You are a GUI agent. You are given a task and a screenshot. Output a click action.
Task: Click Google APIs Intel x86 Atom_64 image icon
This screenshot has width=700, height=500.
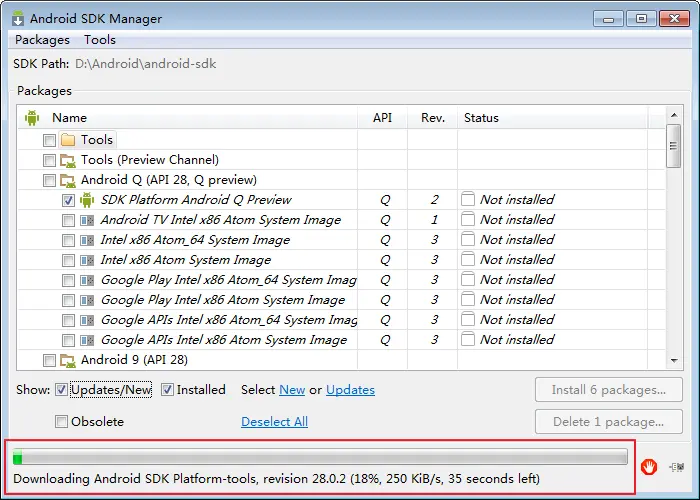tap(87, 321)
